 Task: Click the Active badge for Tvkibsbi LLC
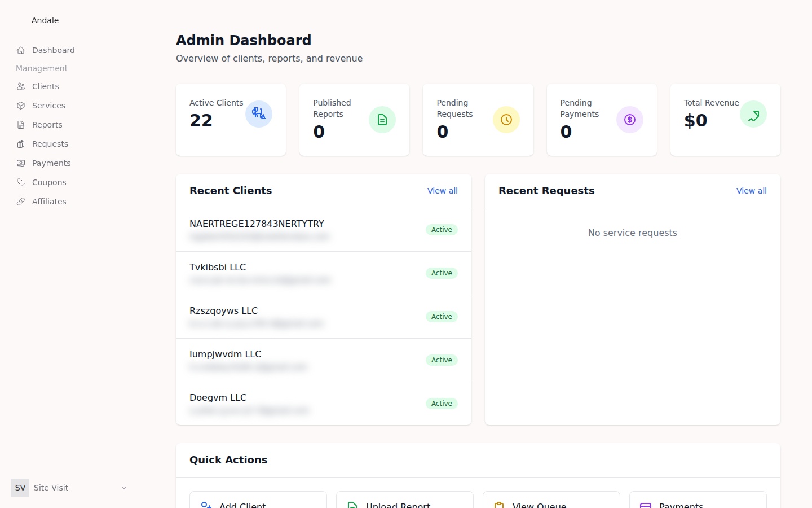coord(442,273)
